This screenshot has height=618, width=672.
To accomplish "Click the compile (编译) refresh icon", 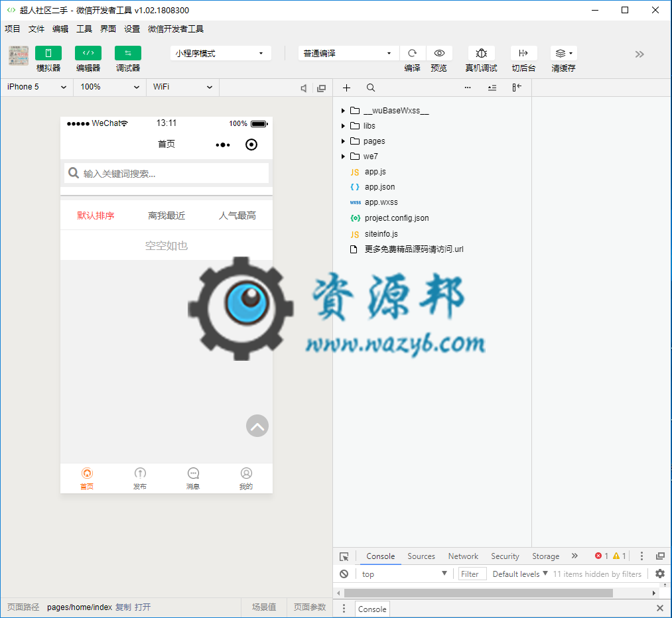I will 412,53.
